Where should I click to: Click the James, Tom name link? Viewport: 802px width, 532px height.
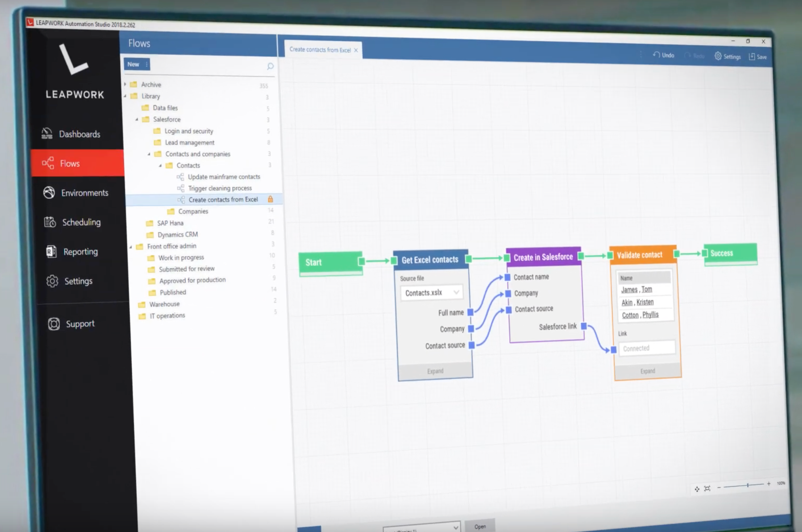click(637, 289)
